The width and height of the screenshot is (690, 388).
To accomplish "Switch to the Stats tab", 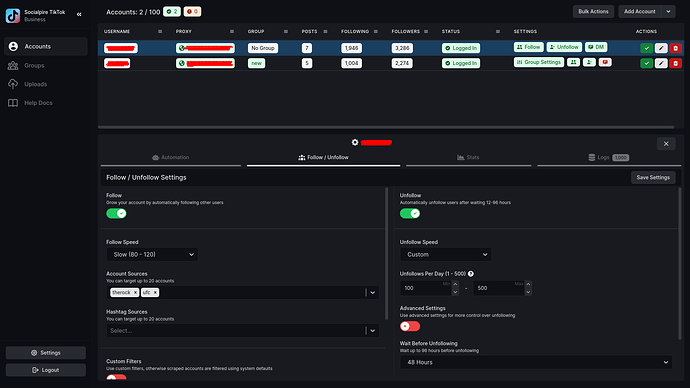I will click(x=468, y=157).
